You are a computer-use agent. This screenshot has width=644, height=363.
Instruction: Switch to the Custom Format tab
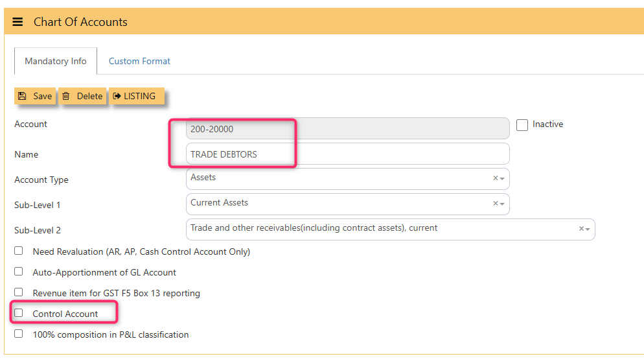pos(139,61)
